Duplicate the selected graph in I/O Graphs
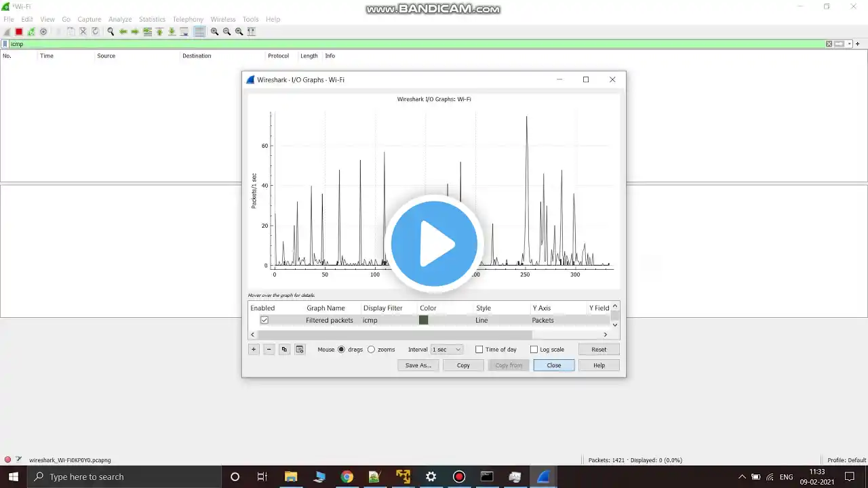The width and height of the screenshot is (868, 488). pos(284,350)
